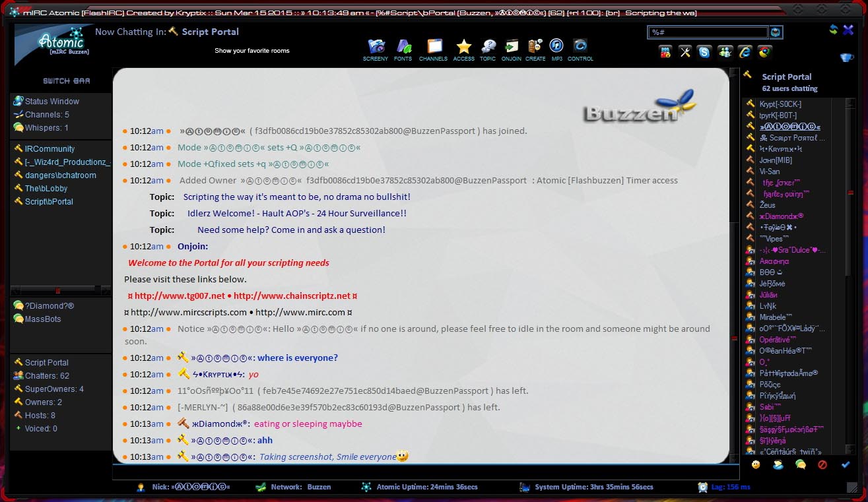The image size is (868, 502).
Task: Select Sabi in nicklist
Action: pos(770,407)
